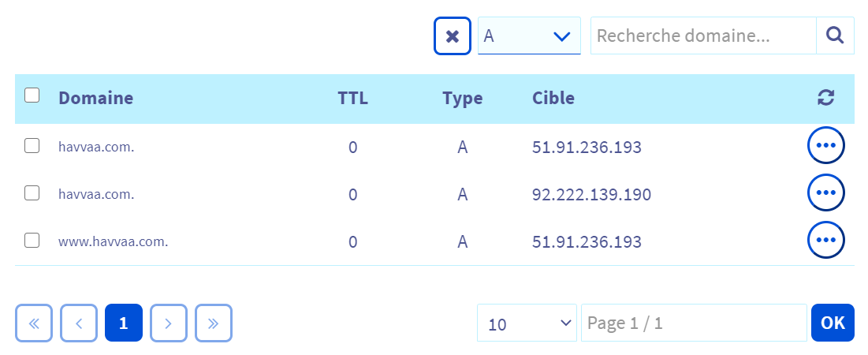
Task: Tick the checkbox for the first havvaa.com. row
Action: pyautogui.click(x=32, y=146)
